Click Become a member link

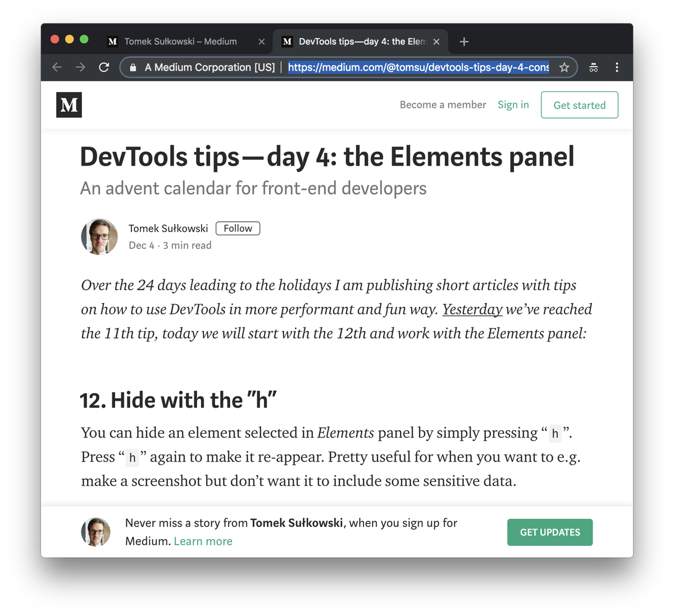tap(443, 105)
